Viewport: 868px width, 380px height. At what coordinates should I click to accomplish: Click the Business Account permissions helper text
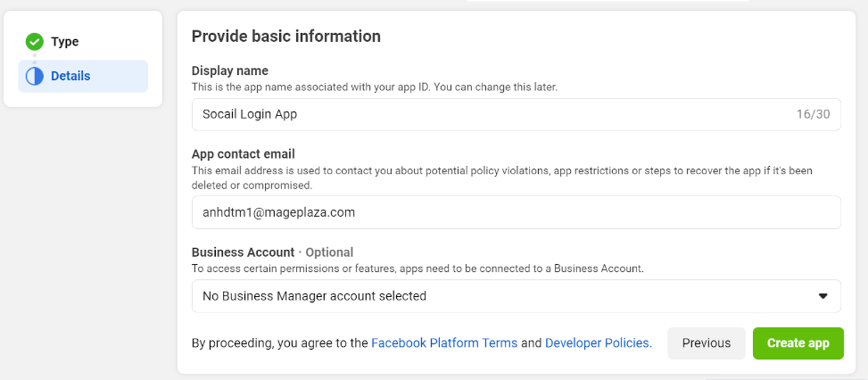[x=417, y=268]
